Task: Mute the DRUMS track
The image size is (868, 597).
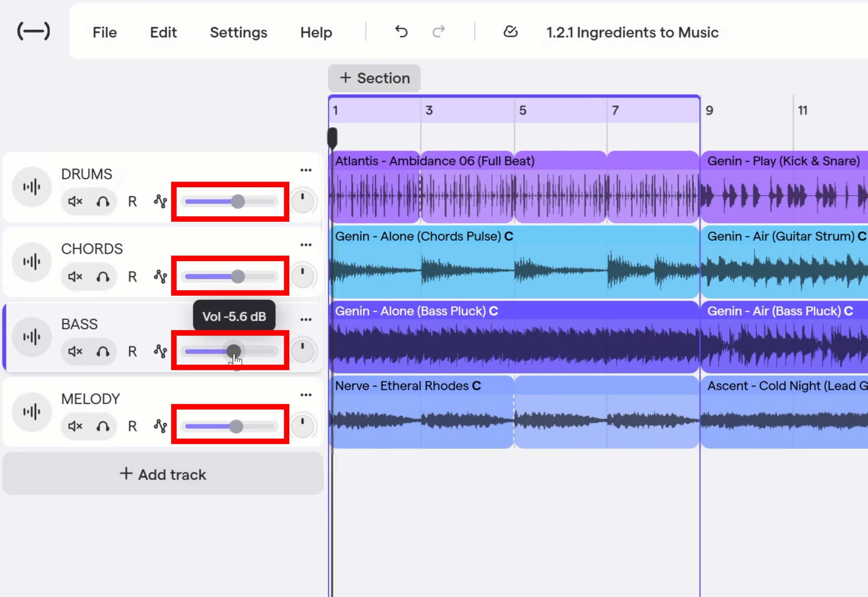Action: coord(75,202)
